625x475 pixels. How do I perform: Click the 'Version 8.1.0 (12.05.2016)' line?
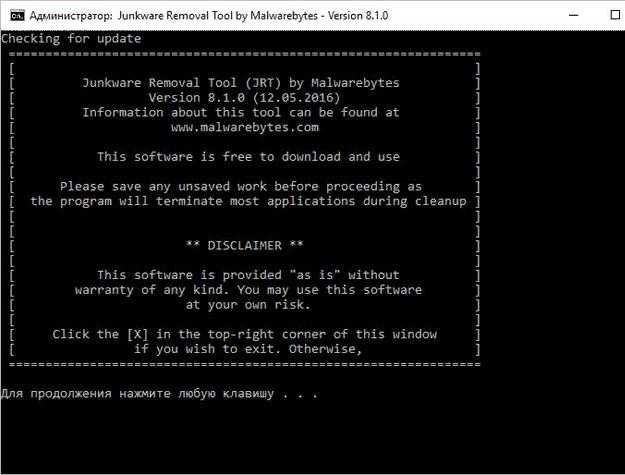tap(244, 98)
